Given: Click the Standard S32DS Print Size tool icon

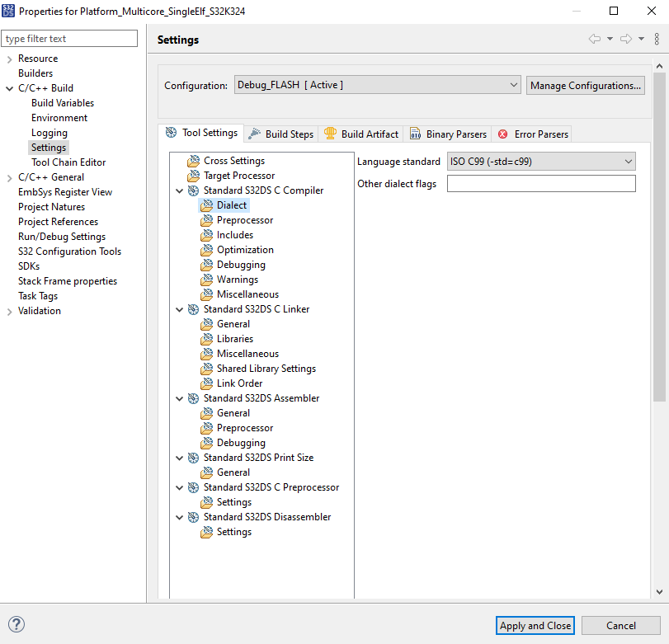Looking at the screenshot, I should pos(193,458).
